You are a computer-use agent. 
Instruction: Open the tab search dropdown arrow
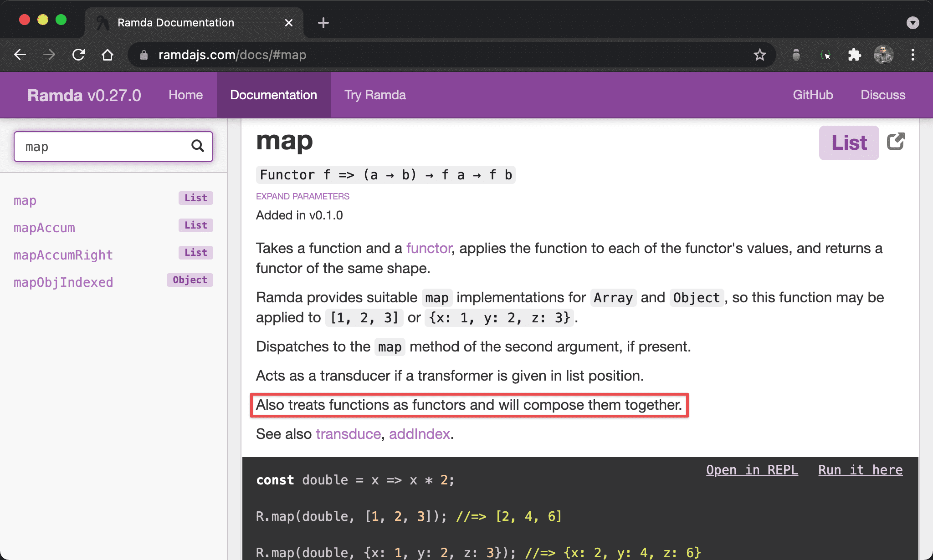click(x=913, y=23)
